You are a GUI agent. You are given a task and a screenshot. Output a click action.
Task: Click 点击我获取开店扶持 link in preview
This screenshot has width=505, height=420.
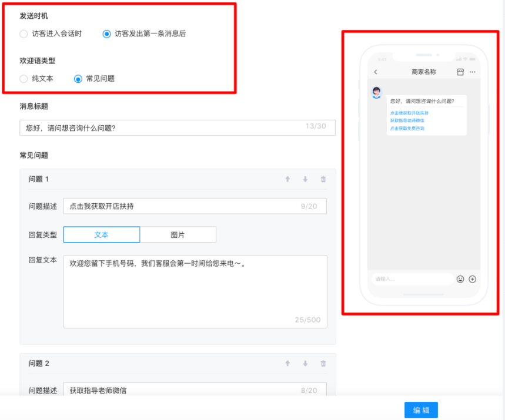point(409,113)
